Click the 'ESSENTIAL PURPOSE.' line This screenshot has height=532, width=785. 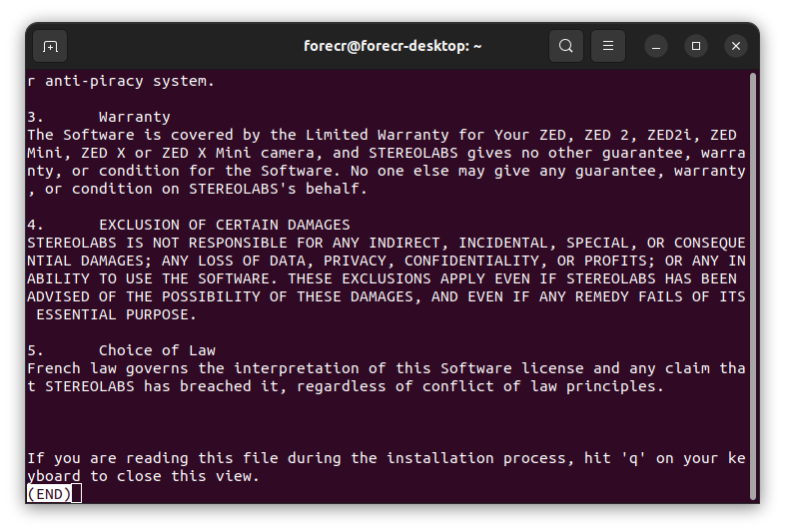click(116, 314)
